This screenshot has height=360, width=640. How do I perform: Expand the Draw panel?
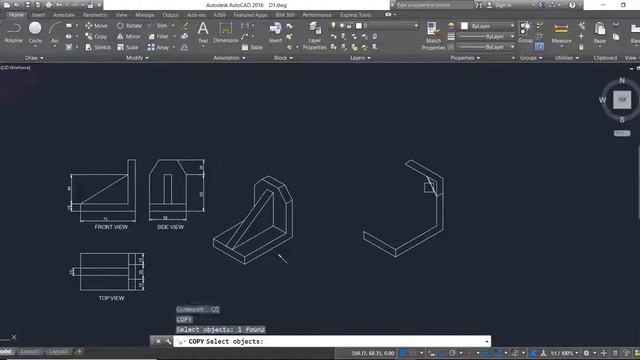click(34, 58)
